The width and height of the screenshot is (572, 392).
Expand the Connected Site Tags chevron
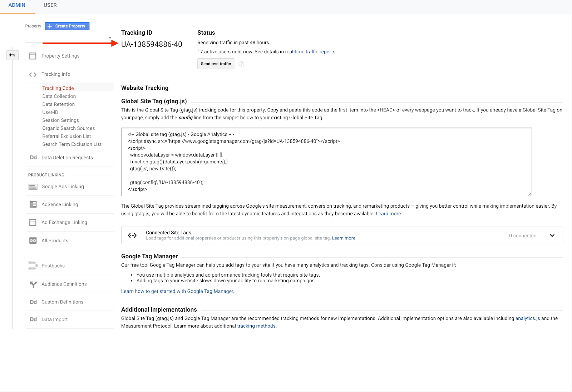tap(552, 235)
